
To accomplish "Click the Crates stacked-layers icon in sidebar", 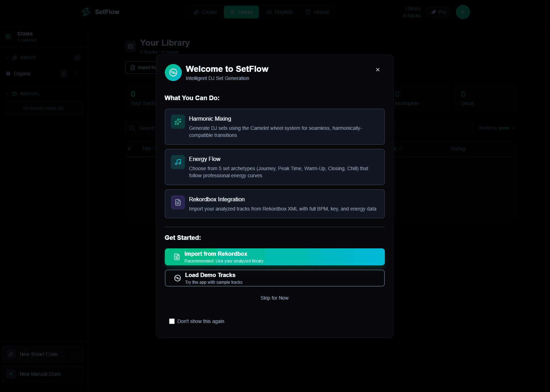I will point(8,36).
